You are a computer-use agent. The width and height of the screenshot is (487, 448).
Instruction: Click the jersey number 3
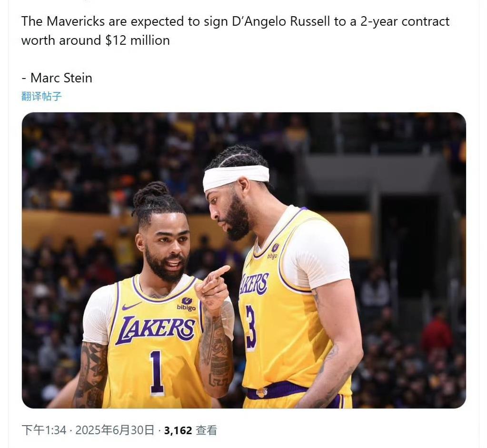click(251, 328)
